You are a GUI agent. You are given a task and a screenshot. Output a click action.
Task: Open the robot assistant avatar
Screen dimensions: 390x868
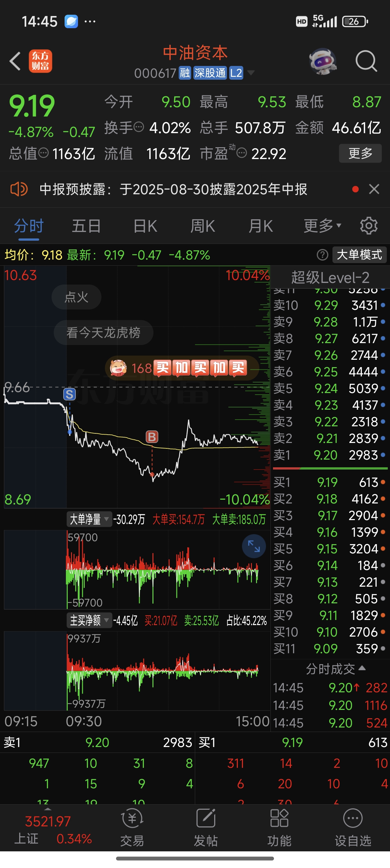point(323,61)
